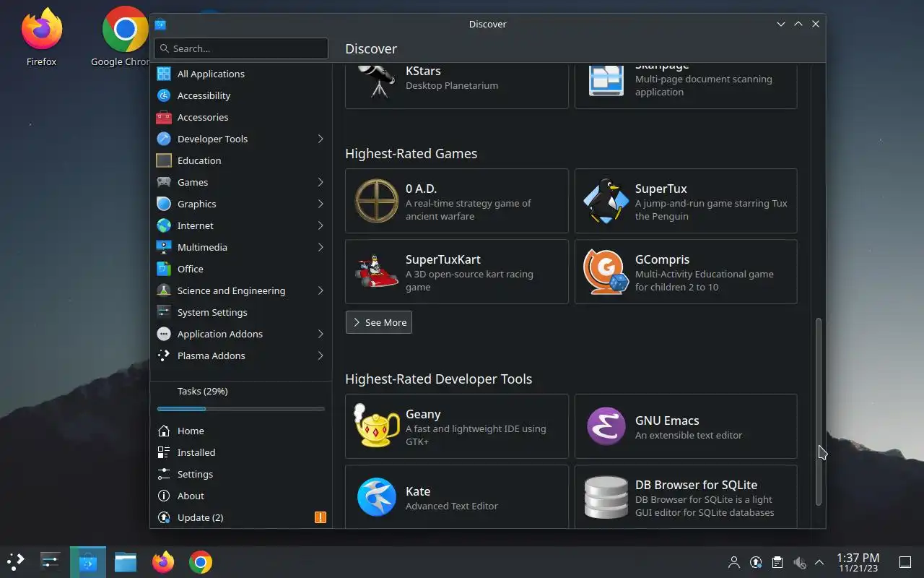The image size is (924, 578).
Task: Open the About page
Action: (x=241, y=496)
